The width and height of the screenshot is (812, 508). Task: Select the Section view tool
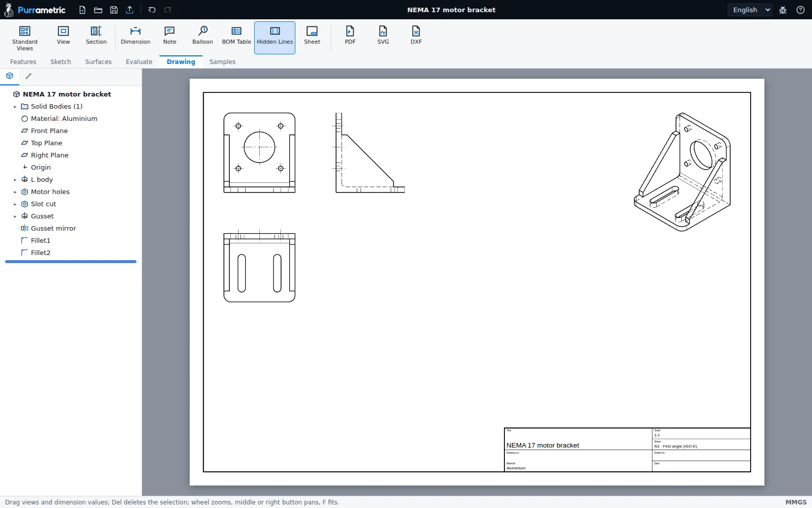[x=96, y=38]
